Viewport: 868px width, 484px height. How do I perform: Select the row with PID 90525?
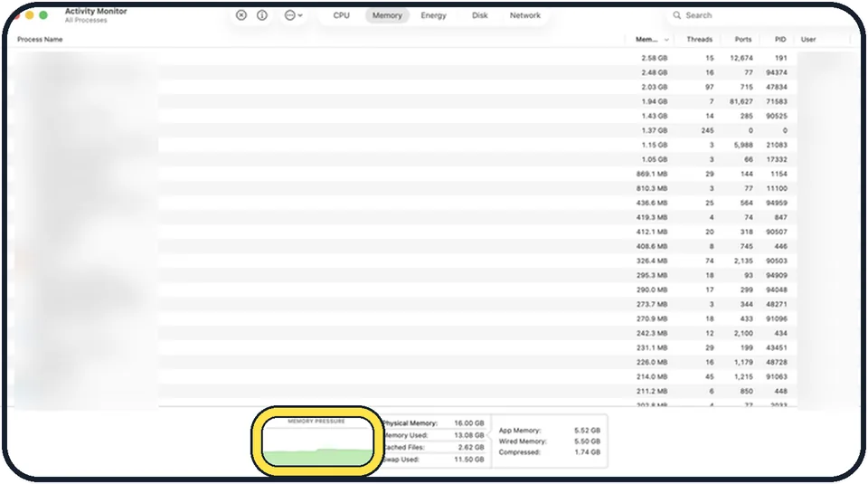pyautogui.click(x=432, y=116)
